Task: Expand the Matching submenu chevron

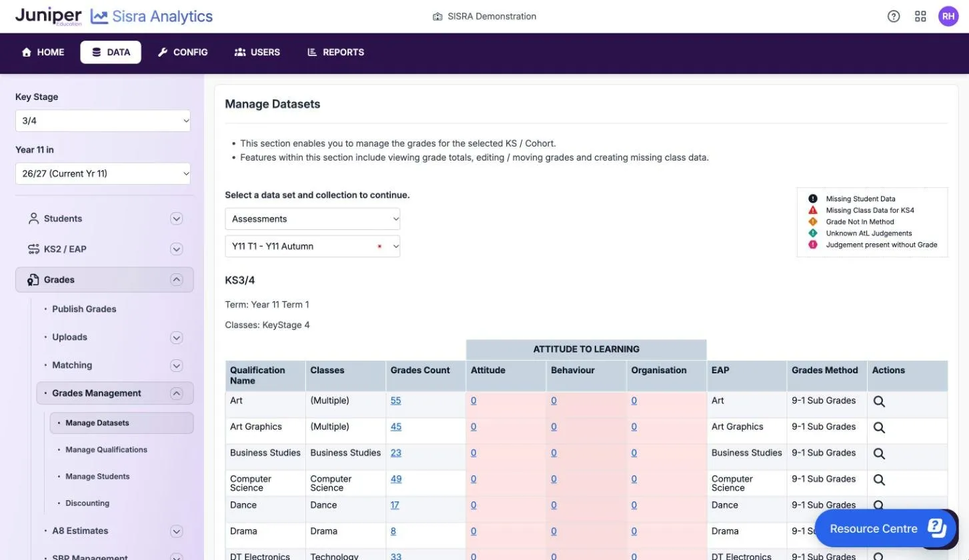Action: pos(176,365)
